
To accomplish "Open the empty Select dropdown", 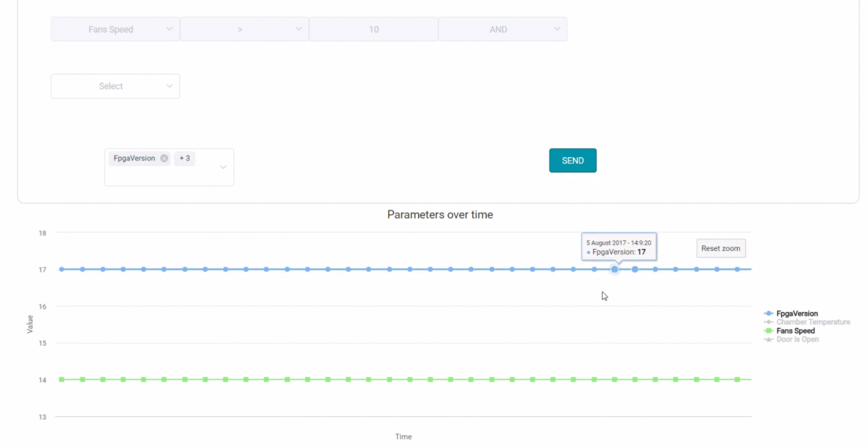I will coord(114,86).
